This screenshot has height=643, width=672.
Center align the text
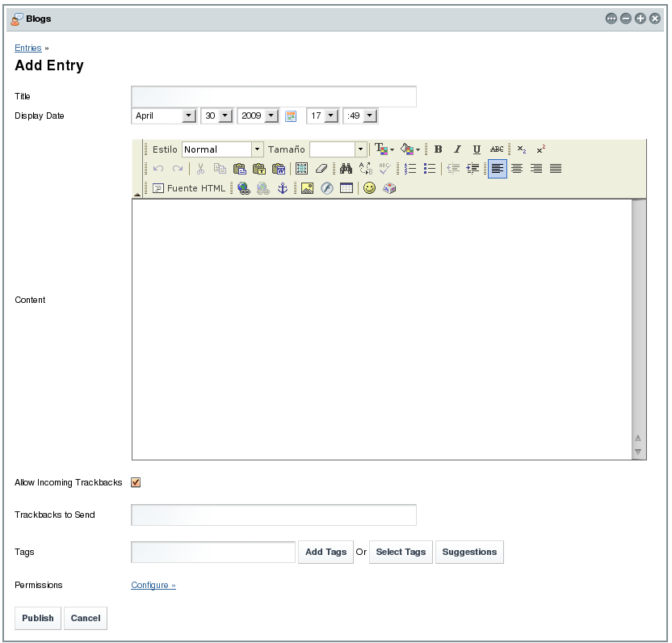tap(517, 169)
